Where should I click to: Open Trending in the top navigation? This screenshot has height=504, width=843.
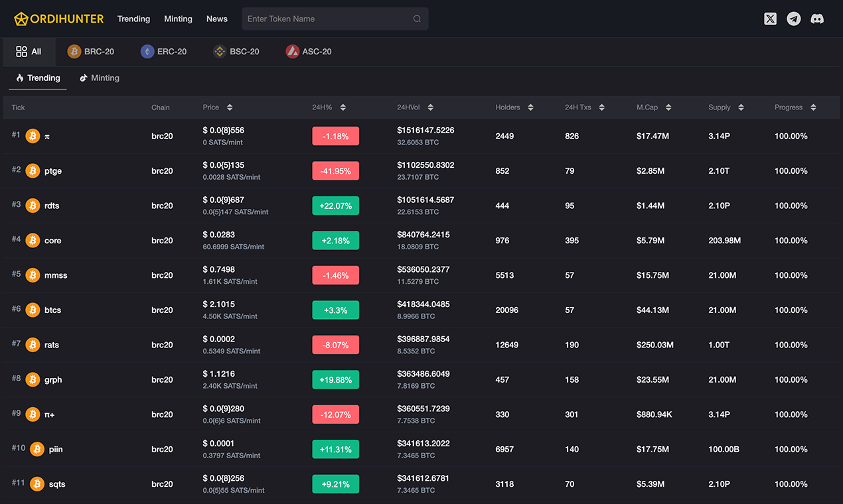(x=133, y=19)
